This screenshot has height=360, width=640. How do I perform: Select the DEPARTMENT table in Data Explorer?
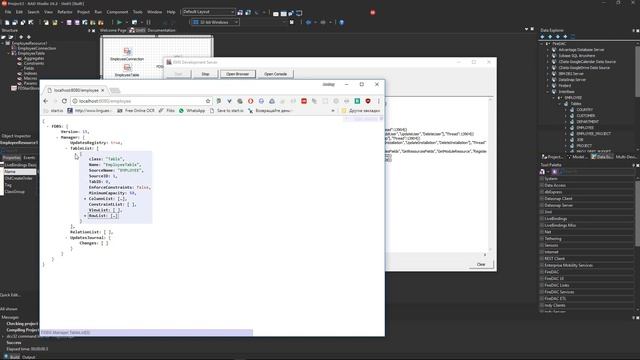587,122
